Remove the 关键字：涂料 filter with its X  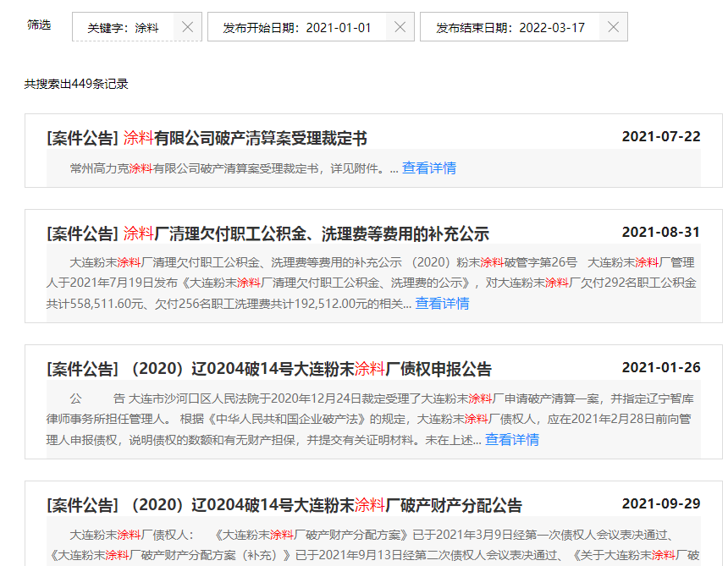[x=188, y=27]
